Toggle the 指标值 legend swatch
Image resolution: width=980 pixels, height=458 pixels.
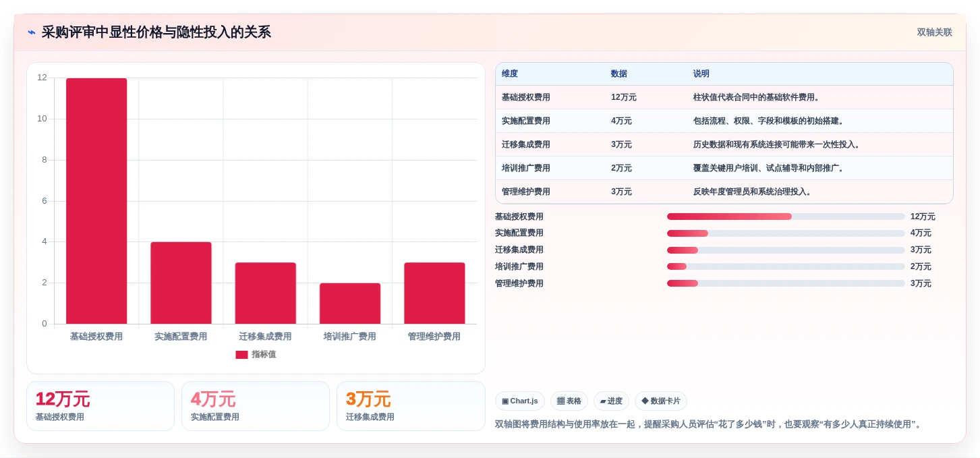coord(241,355)
